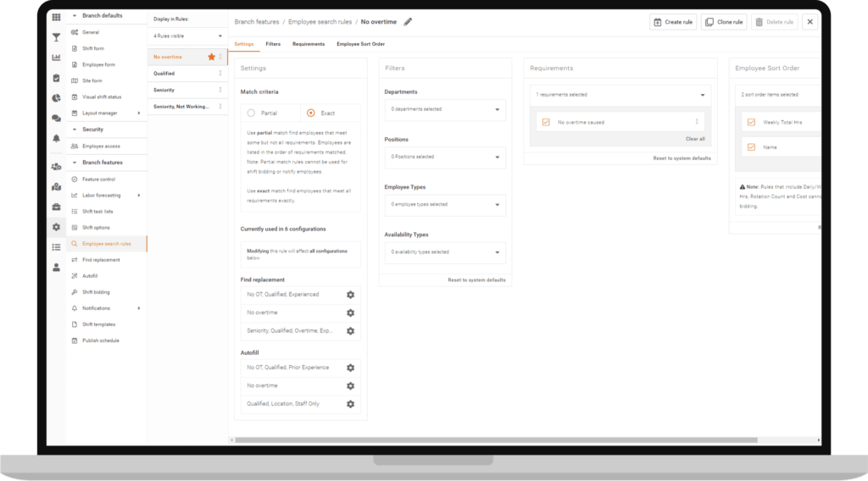Open gear for No OT, Qualified, Prior Experience

(x=350, y=368)
